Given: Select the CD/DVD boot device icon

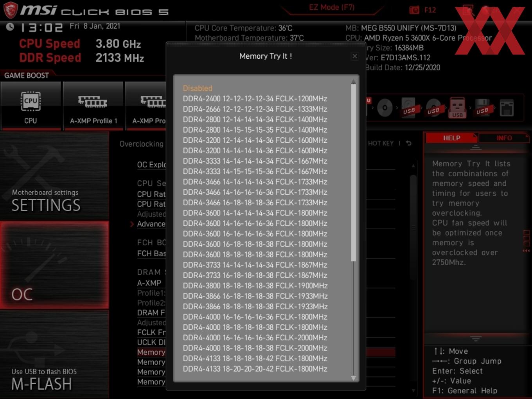Looking at the screenshot, I should click(385, 108).
